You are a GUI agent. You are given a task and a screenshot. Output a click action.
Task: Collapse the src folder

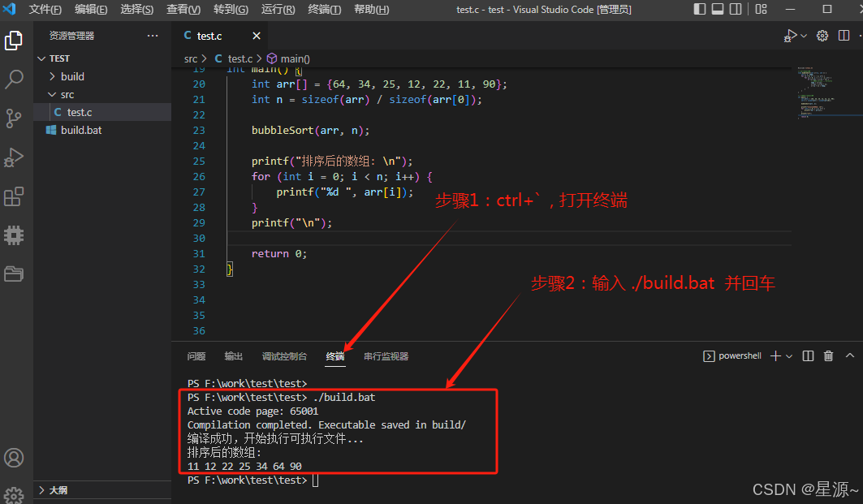[x=102, y=95]
